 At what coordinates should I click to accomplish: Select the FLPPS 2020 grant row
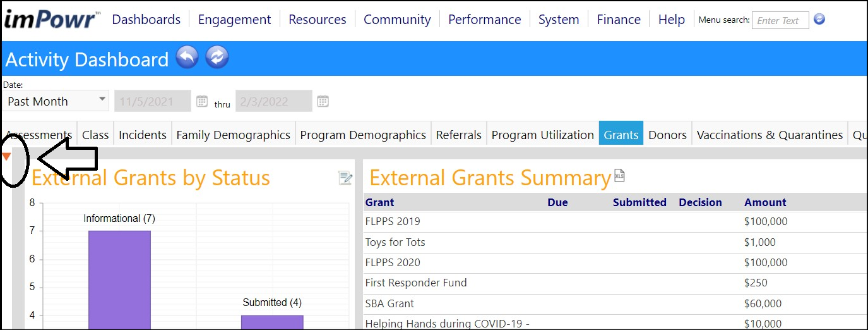coord(615,262)
